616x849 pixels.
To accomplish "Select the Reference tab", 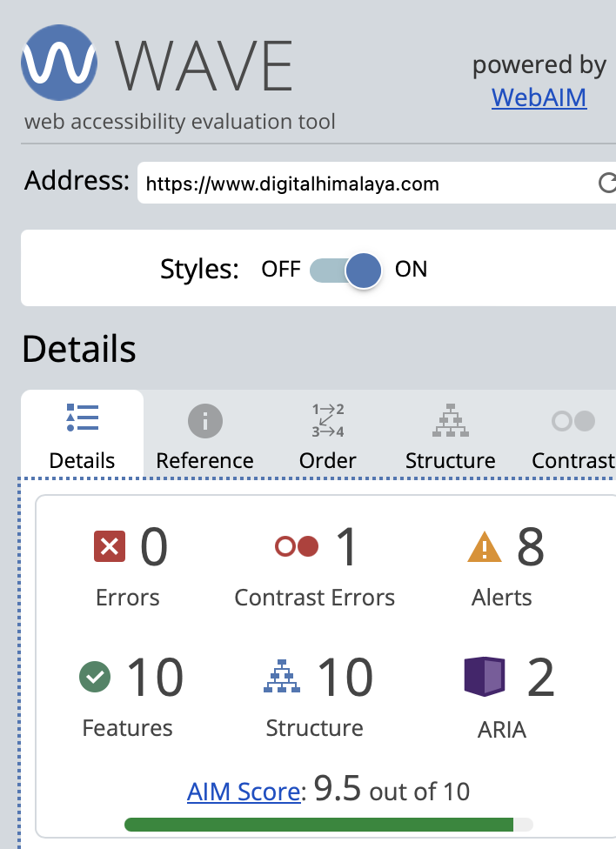I will tap(204, 436).
